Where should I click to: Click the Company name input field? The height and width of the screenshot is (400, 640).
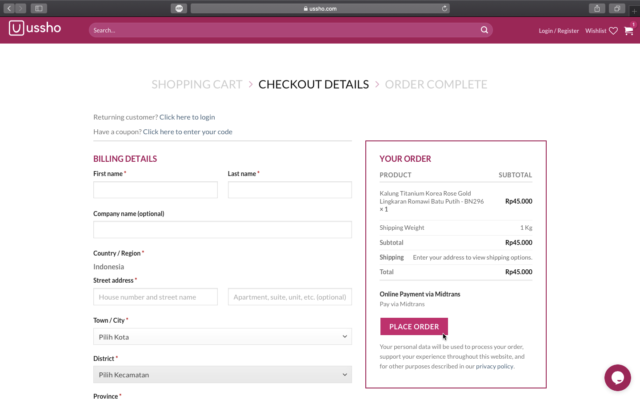click(x=222, y=230)
